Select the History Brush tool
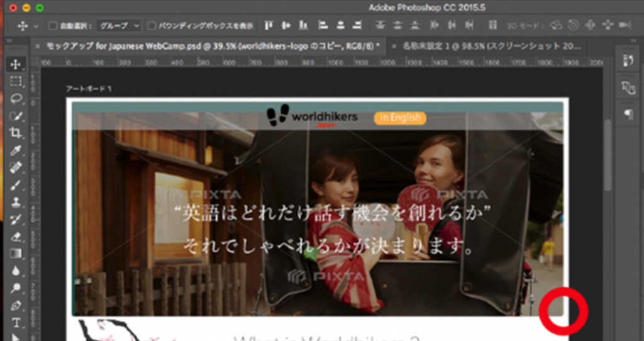 pos(16,219)
